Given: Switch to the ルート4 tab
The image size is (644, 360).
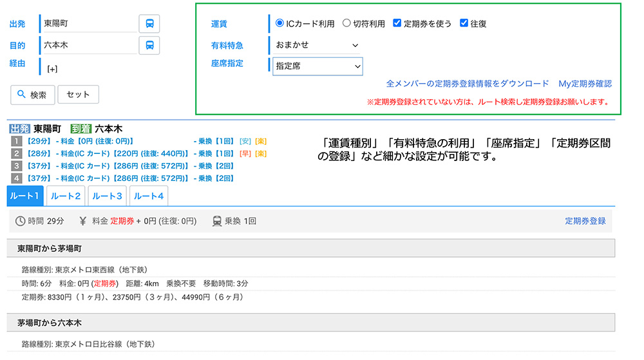Looking at the screenshot, I should pyautogui.click(x=148, y=196).
